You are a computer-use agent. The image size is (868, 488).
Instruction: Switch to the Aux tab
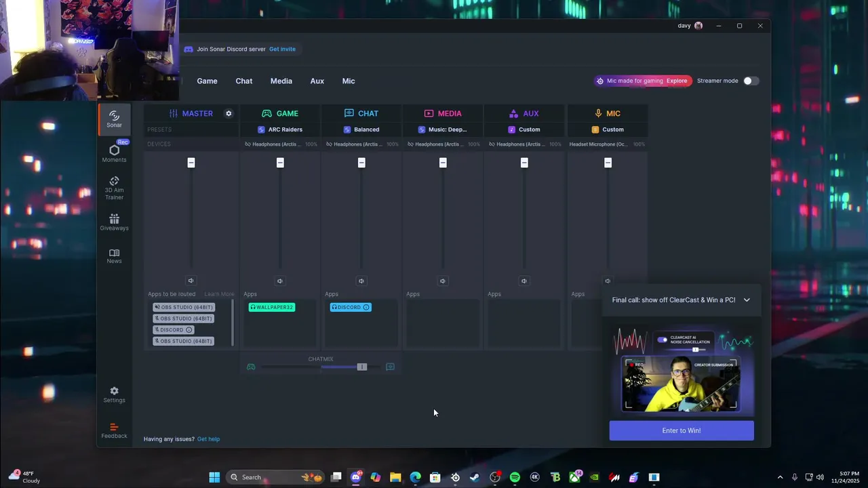[317, 81]
